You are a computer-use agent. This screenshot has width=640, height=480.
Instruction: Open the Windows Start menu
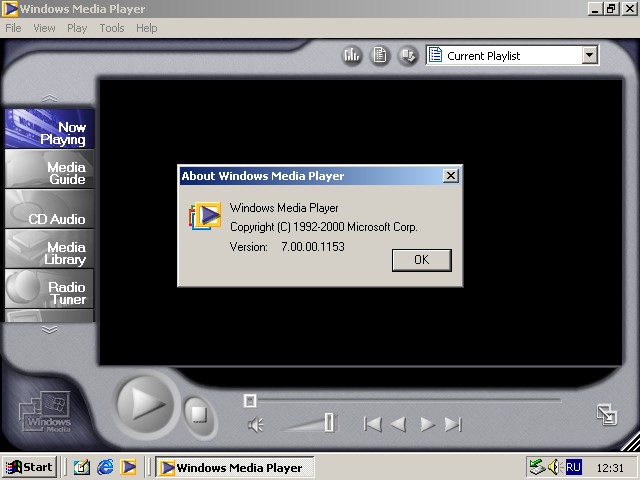coord(29,467)
